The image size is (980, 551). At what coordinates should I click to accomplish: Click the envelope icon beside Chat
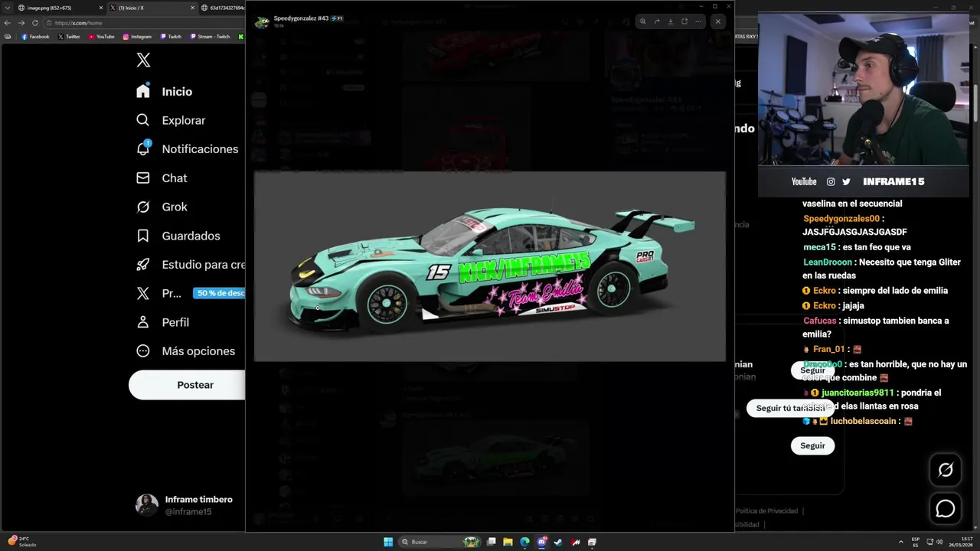(143, 178)
